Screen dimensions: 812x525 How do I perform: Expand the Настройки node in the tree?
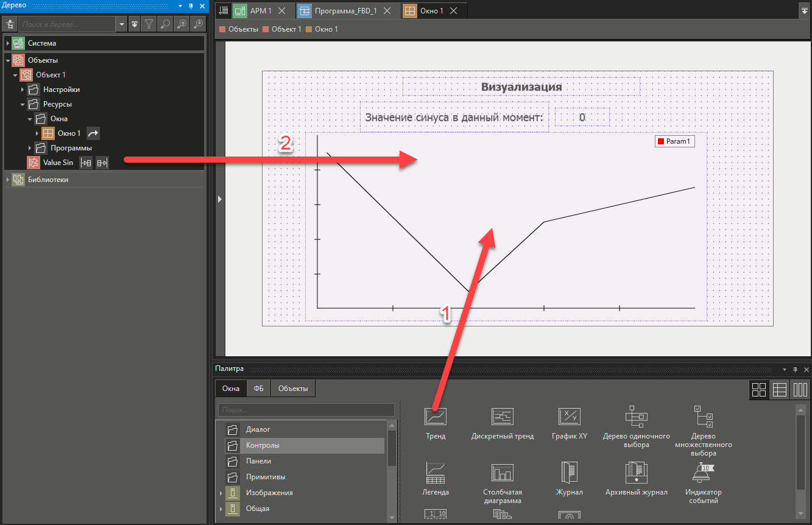click(22, 89)
